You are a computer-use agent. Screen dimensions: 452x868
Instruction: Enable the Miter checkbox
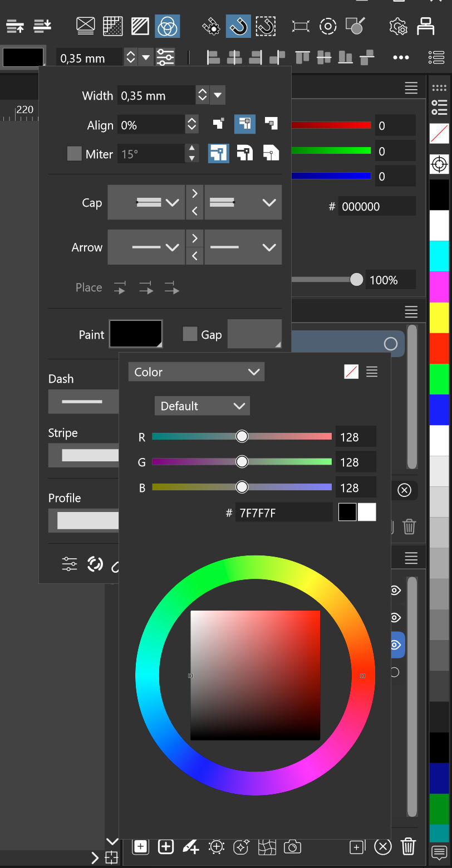pyautogui.click(x=75, y=154)
